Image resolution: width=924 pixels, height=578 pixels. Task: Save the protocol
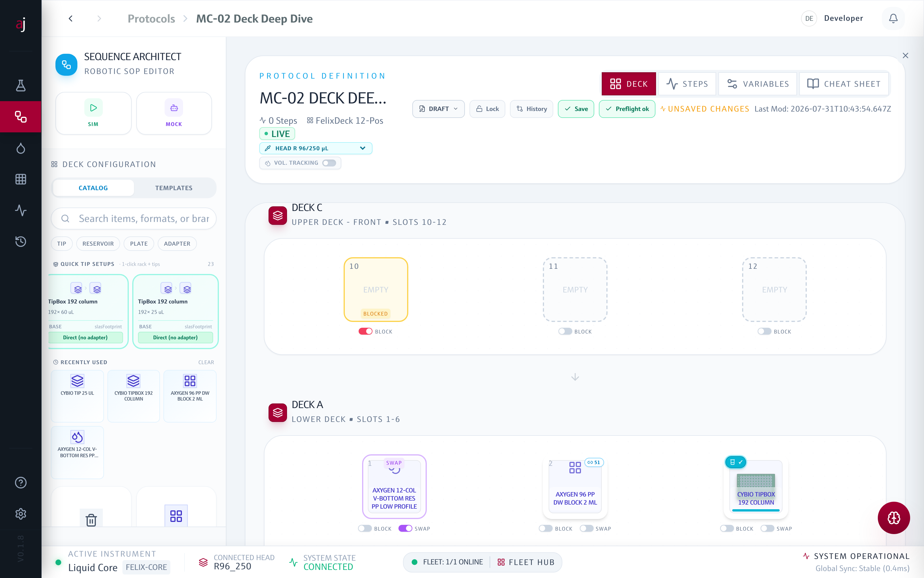click(576, 109)
